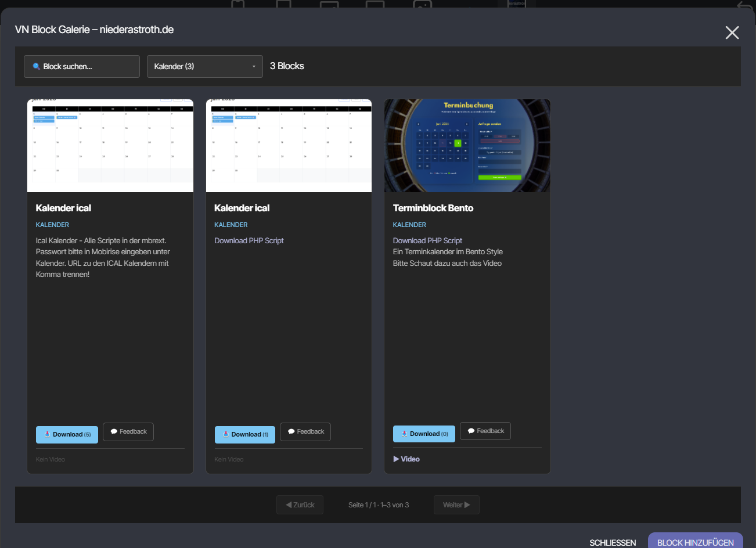The width and height of the screenshot is (756, 548).
Task: Open the Kalender (3) category dropdown
Action: pyautogui.click(x=205, y=66)
